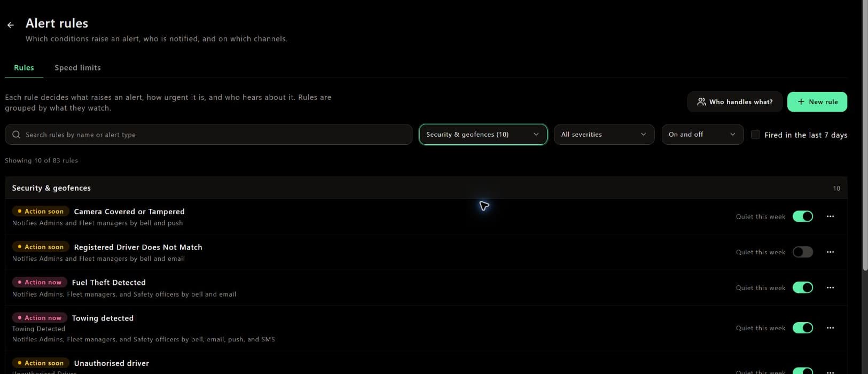Click Action soon badge on Camera Covered rule

[x=41, y=212]
